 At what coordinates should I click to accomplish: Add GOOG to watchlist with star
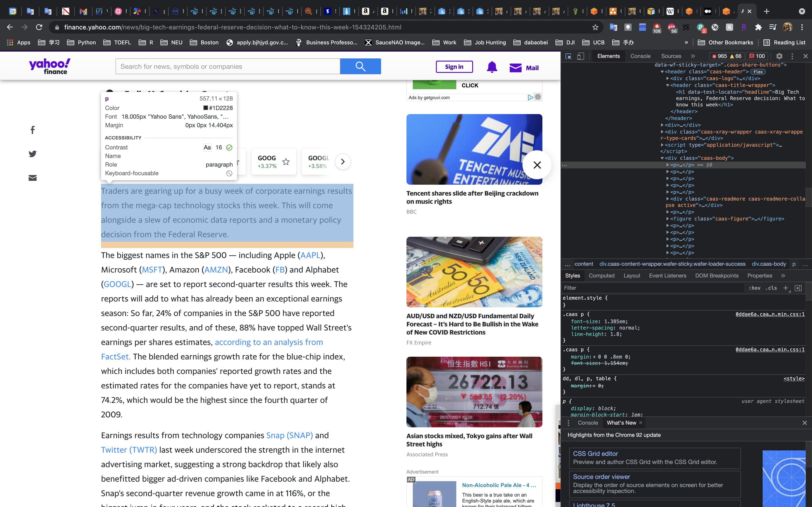click(285, 162)
